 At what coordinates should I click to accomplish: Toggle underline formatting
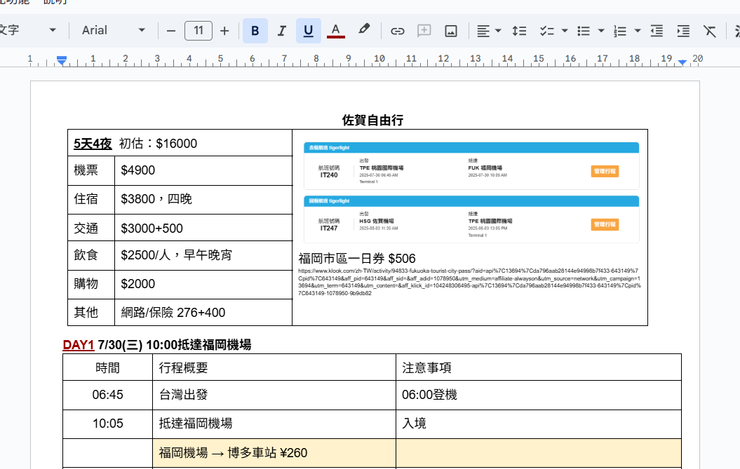[x=308, y=31]
